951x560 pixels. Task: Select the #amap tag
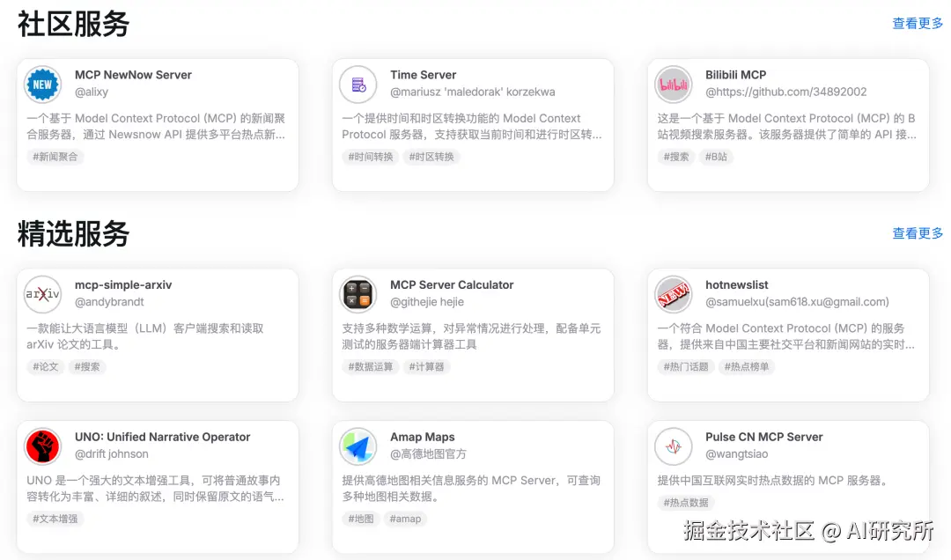click(405, 519)
